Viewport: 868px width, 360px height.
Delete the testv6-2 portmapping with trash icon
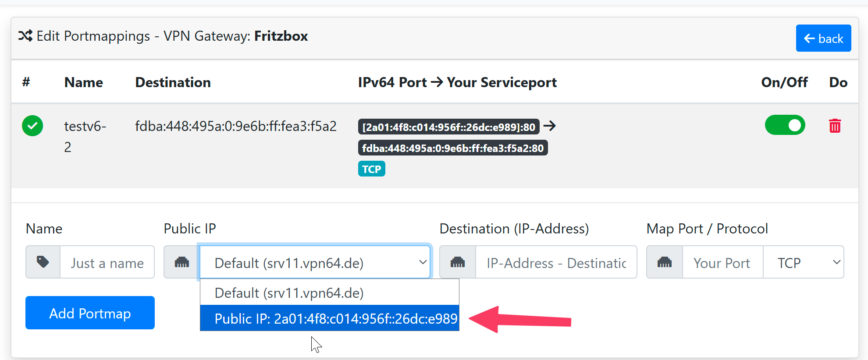[835, 126]
